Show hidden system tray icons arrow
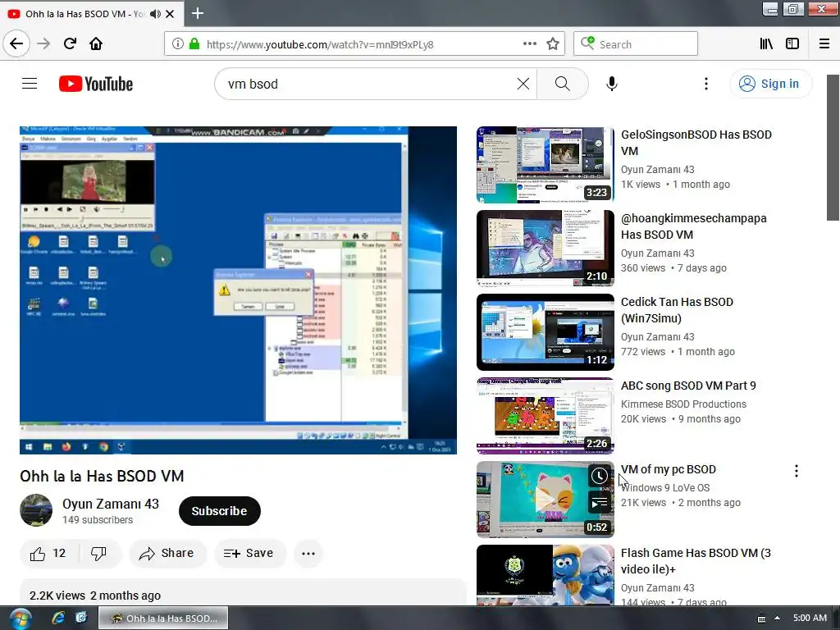The width and height of the screenshot is (840, 630). (777, 619)
